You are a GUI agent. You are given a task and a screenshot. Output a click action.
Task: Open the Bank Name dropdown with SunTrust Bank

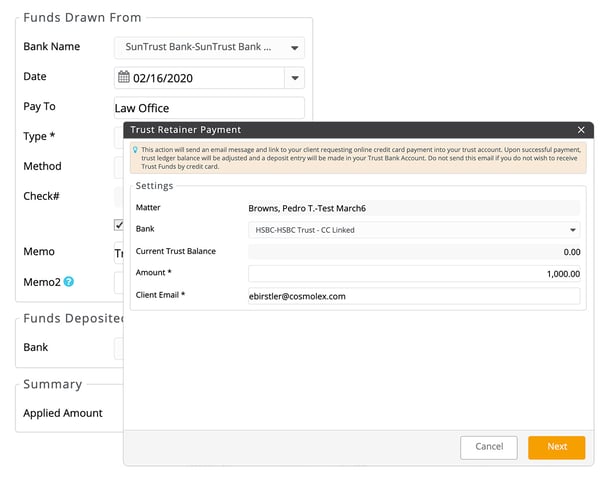(209, 47)
